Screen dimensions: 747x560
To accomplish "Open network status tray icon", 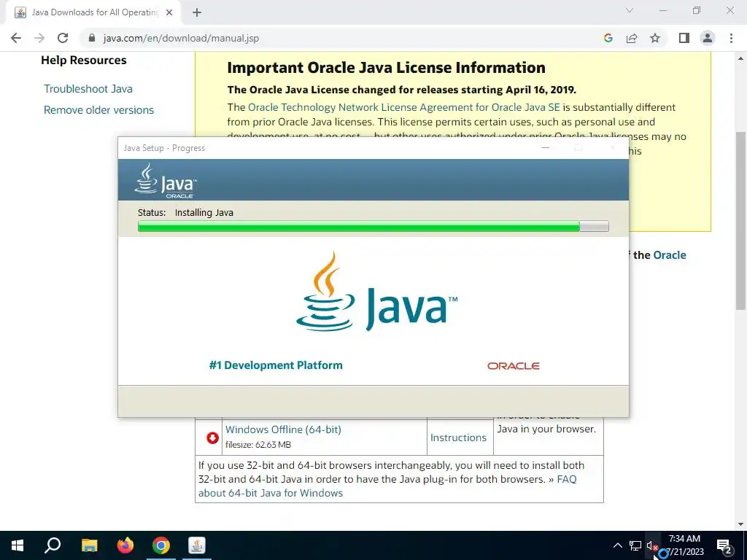I will point(635,545).
